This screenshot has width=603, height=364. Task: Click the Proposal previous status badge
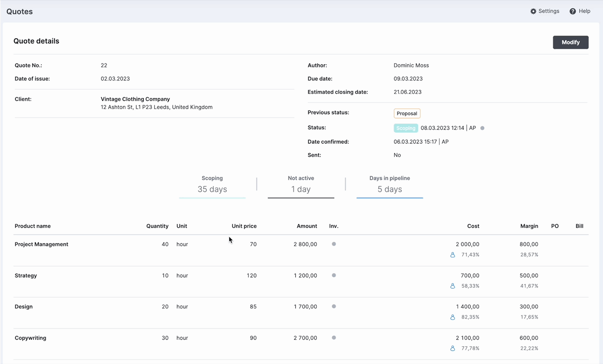click(x=407, y=113)
